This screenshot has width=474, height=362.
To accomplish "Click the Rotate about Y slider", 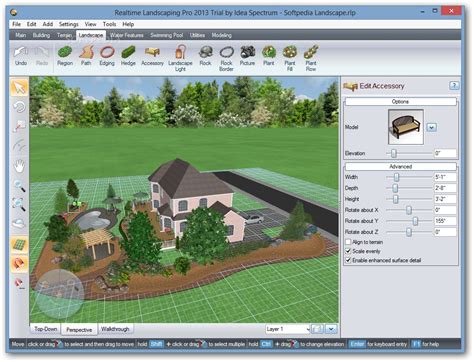I will (409, 221).
